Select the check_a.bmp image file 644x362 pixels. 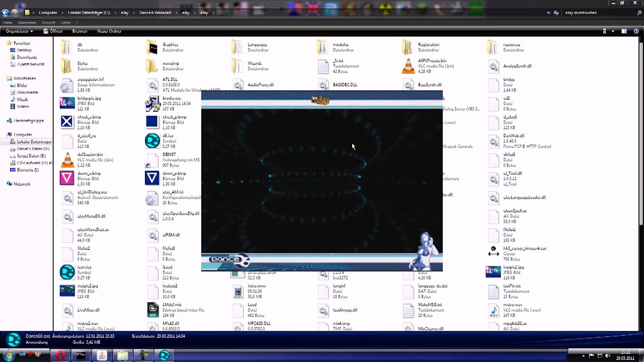point(66,122)
